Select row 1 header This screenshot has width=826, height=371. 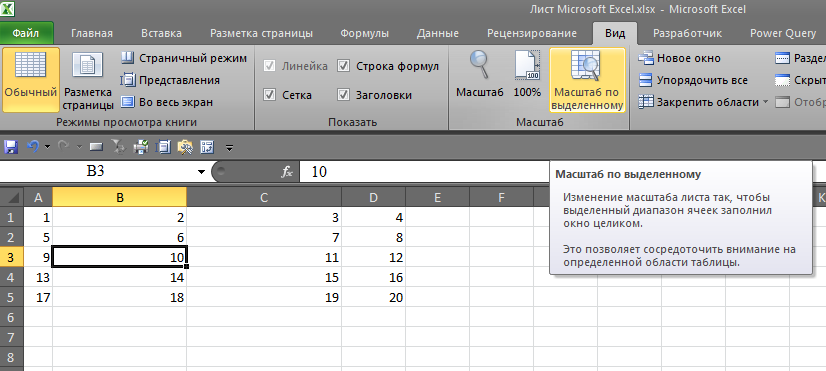12,217
